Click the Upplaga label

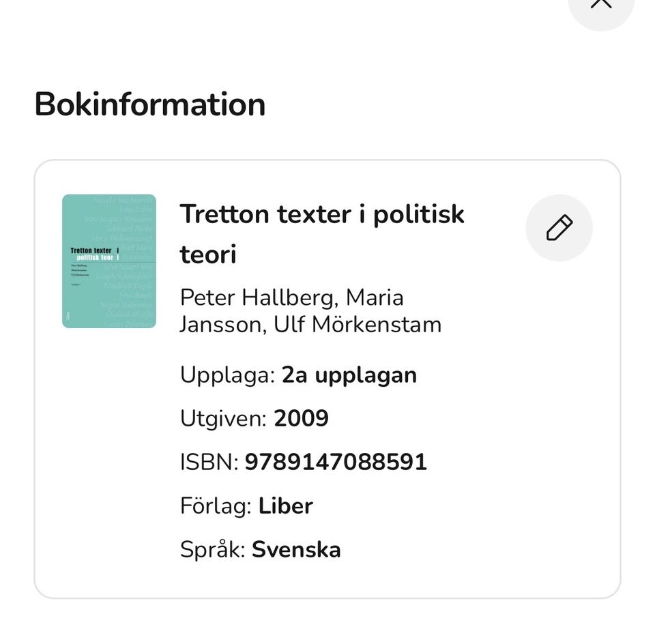click(227, 375)
